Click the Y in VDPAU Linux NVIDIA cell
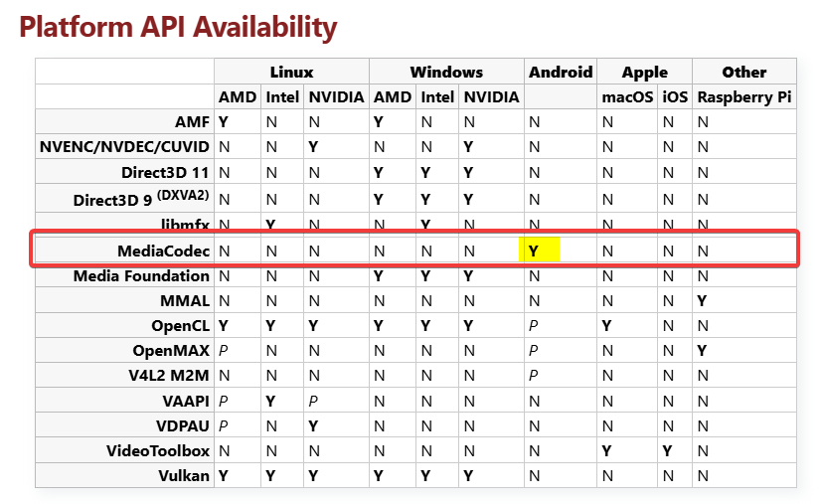Viewport: 822px width, 504px height. (x=313, y=425)
